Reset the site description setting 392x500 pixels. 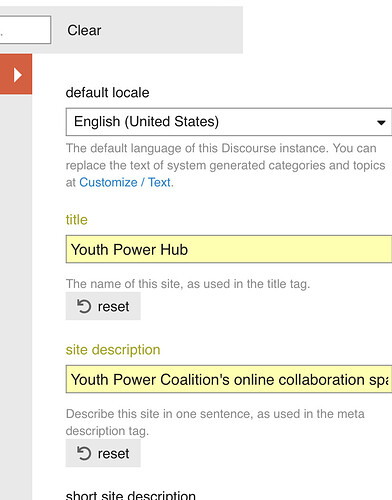103,453
